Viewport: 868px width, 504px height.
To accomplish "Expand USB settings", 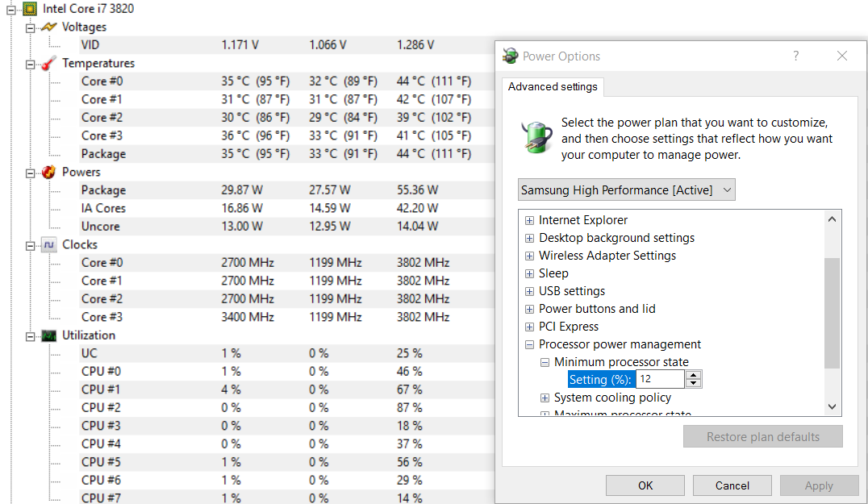I will point(529,291).
